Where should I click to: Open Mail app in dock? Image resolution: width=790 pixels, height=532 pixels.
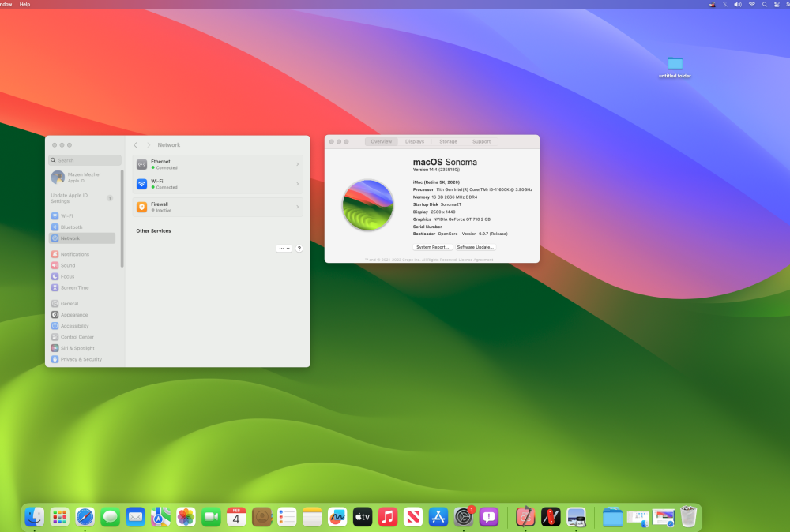[x=135, y=517]
